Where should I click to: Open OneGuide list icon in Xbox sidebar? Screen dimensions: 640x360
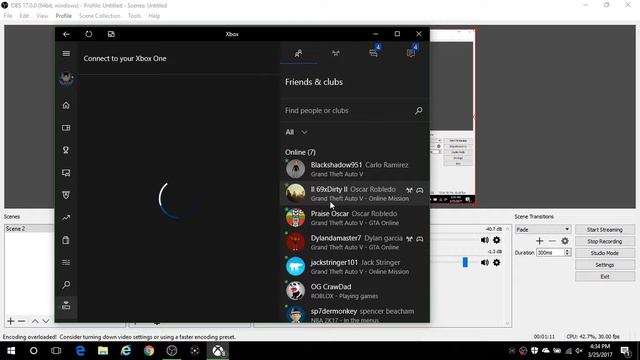point(66,262)
